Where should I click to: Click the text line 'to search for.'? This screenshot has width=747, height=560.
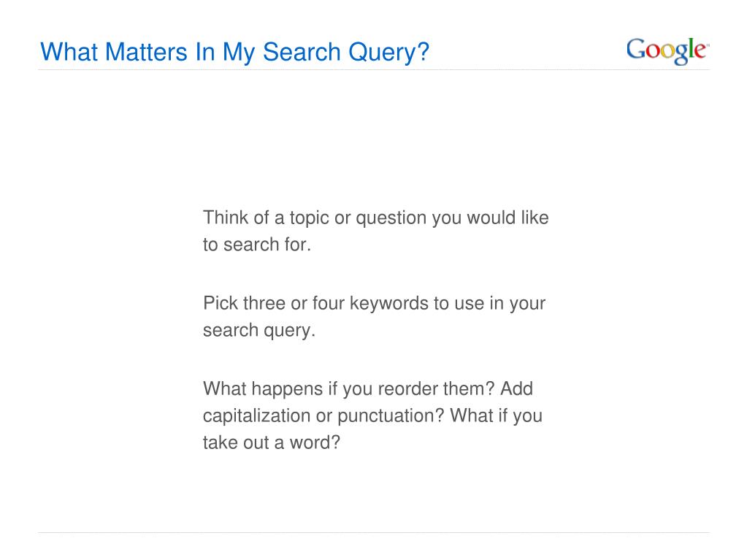point(257,245)
